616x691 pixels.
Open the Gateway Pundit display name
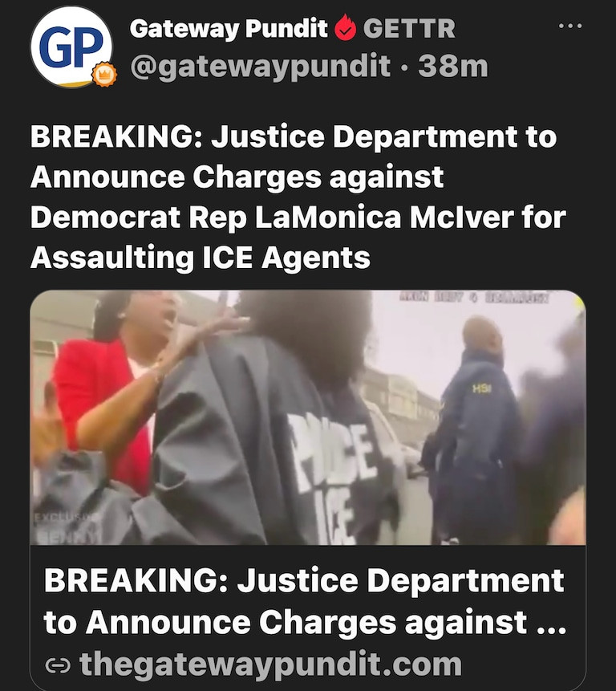[x=229, y=29]
